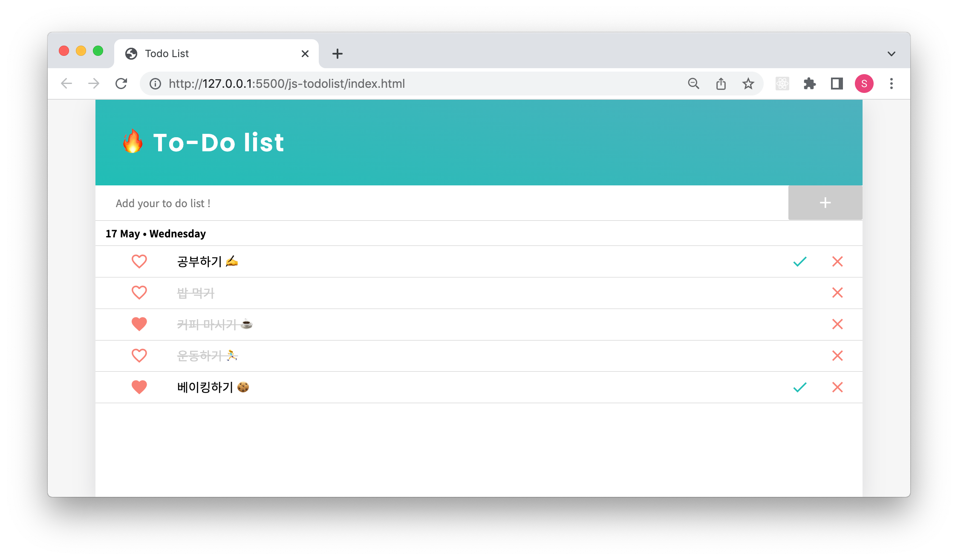Click the Add your to do list field
This screenshot has height=560, width=958.
pyautogui.click(x=341, y=203)
